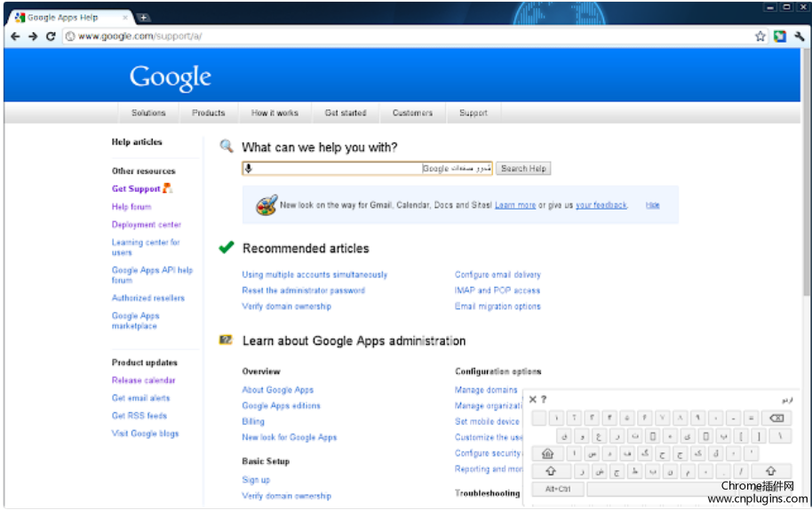Tap the left bracket key on keyboard
This screenshot has height=510, width=812.
point(741,436)
